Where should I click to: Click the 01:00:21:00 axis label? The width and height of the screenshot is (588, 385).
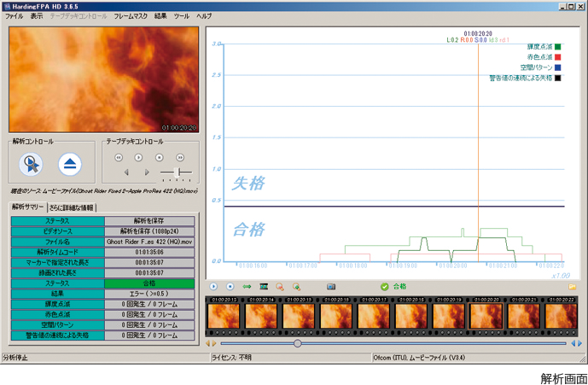tap(504, 266)
